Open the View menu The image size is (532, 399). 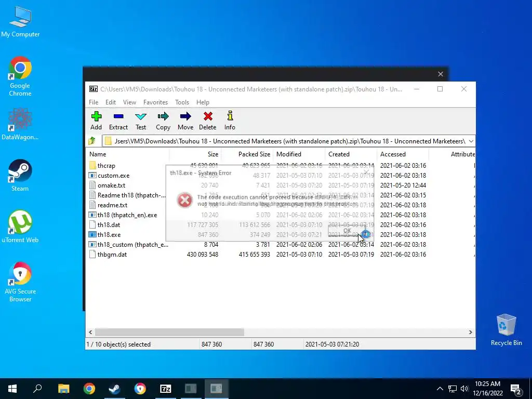[129, 102]
